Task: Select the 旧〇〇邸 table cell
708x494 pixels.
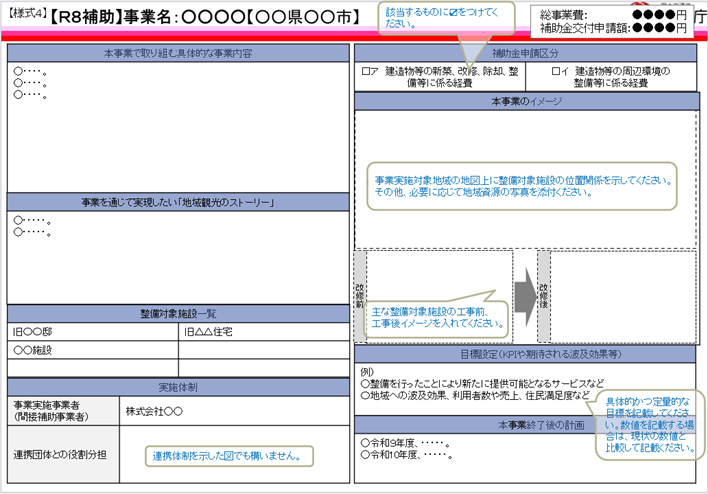Action: pyautogui.click(x=93, y=332)
